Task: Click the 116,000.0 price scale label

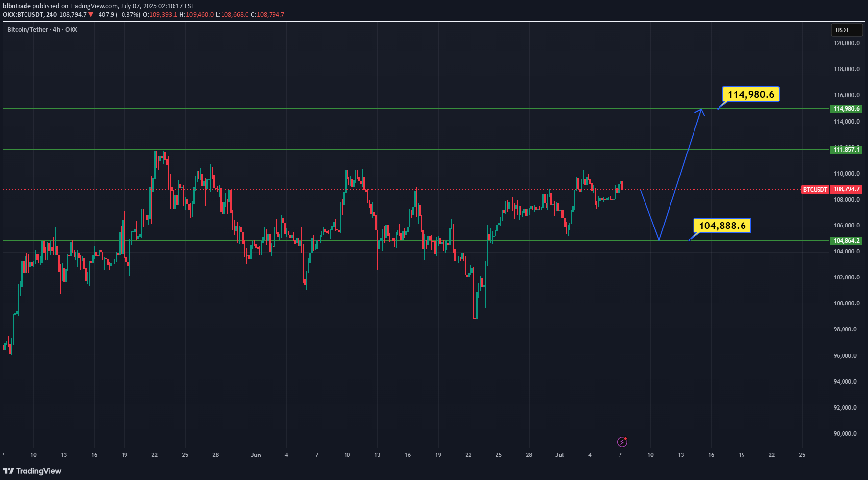Action: pos(846,95)
